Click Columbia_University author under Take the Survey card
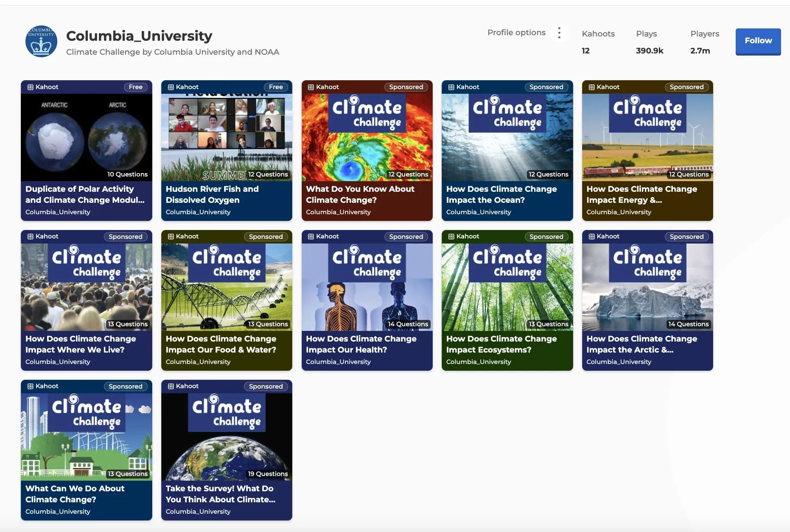This screenshot has width=790, height=532. [198, 512]
